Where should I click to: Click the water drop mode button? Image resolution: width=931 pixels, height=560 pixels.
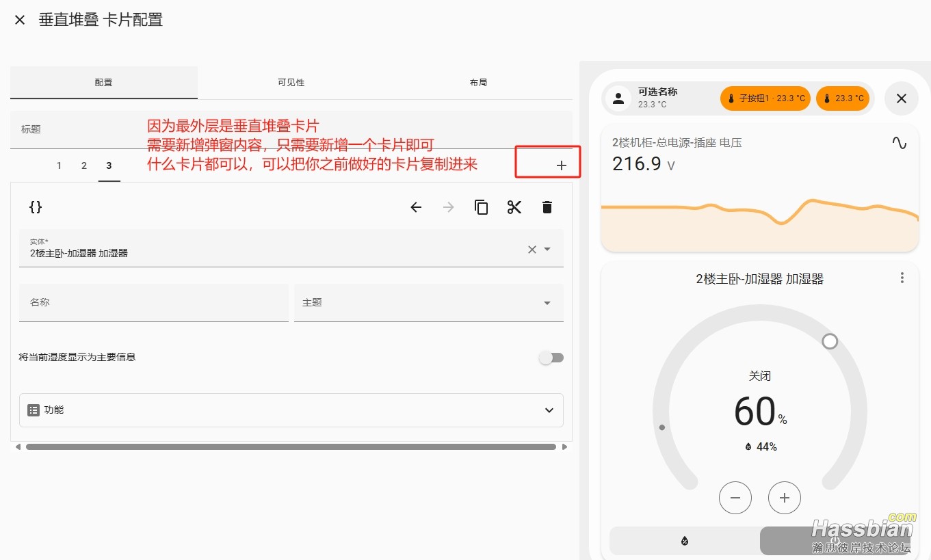[x=685, y=541]
